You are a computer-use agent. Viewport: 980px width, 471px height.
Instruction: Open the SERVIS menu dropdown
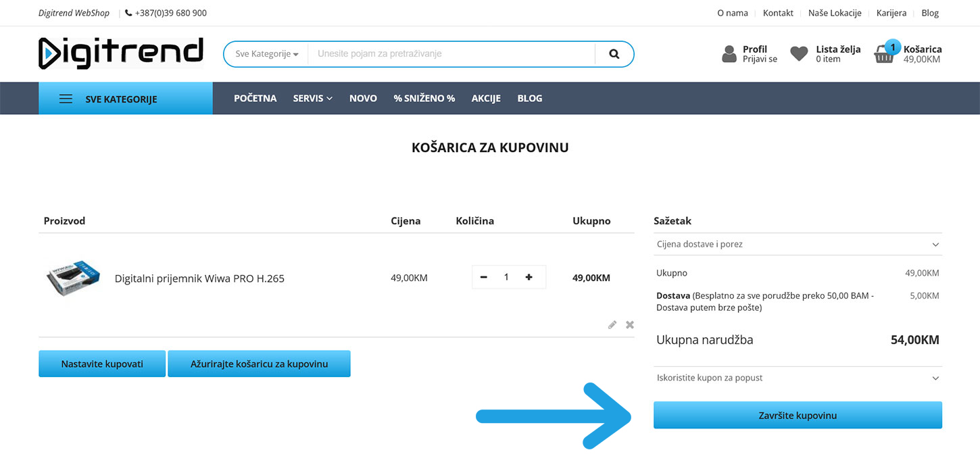pyautogui.click(x=312, y=99)
